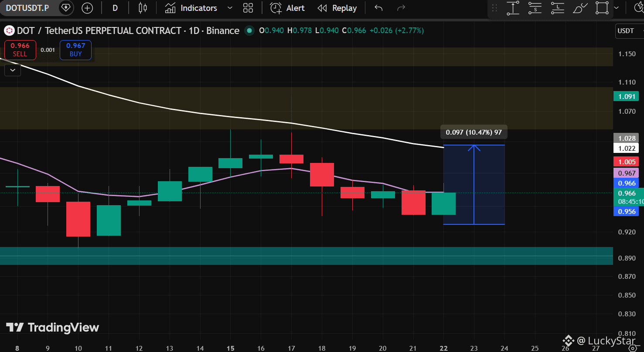Start Bar Replay mode
The width and height of the screenshot is (644, 352).
pyautogui.click(x=337, y=8)
